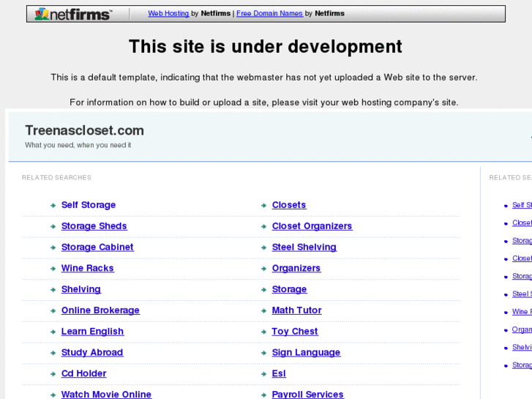
Task: Open the Storage Sheds link
Action: tap(94, 225)
